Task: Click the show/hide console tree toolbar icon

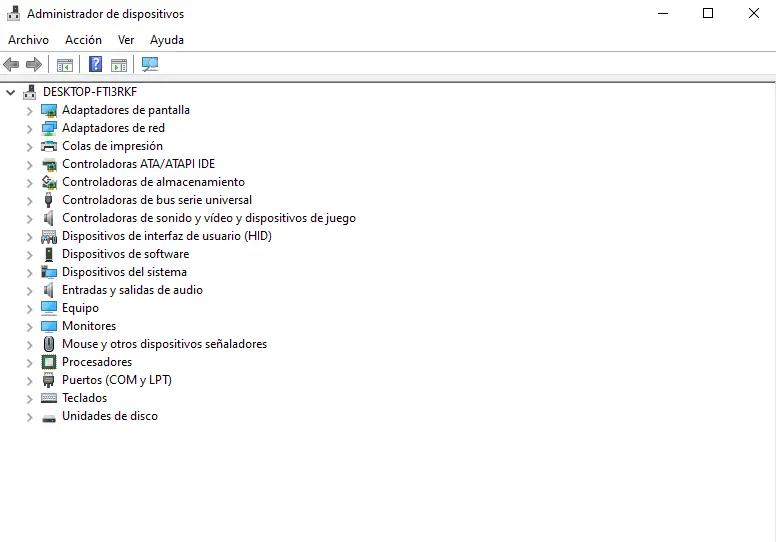Action: [x=65, y=65]
